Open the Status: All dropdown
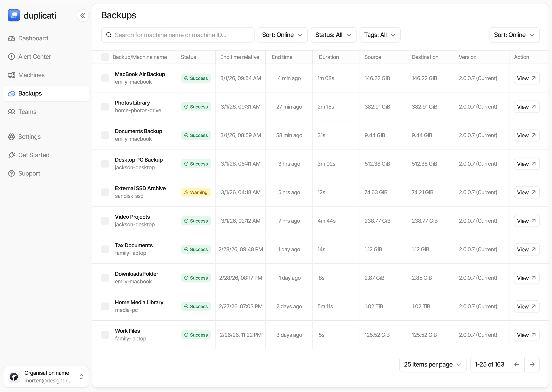Screen dimensions: 552x392 [333, 35]
